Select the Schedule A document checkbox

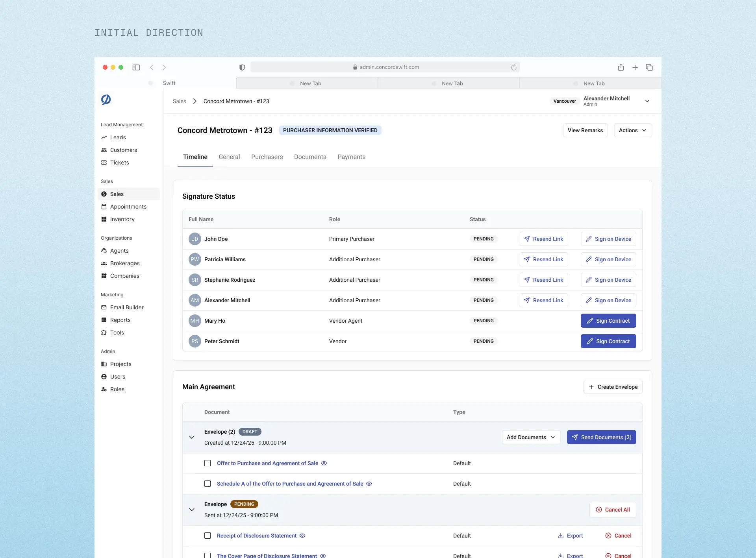coord(208,484)
